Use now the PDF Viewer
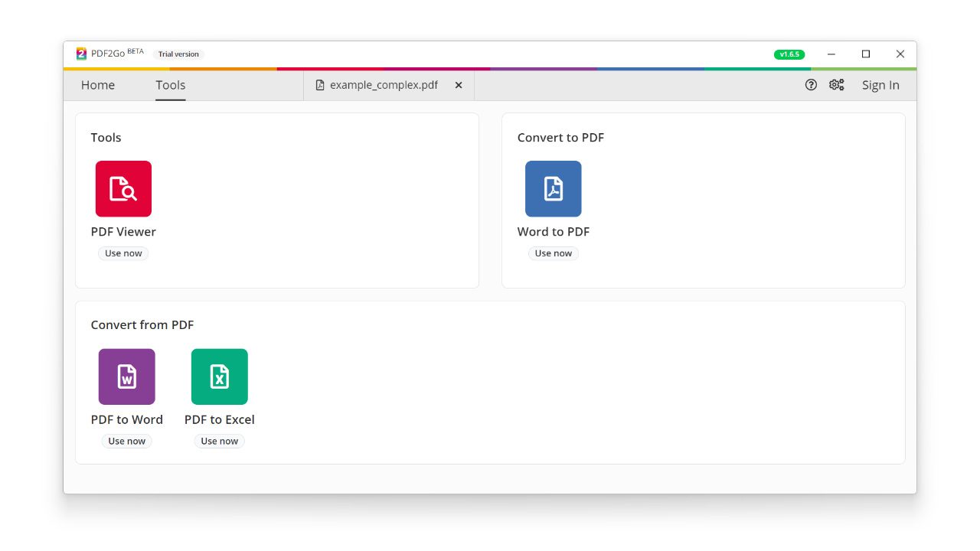 pyautogui.click(x=123, y=253)
